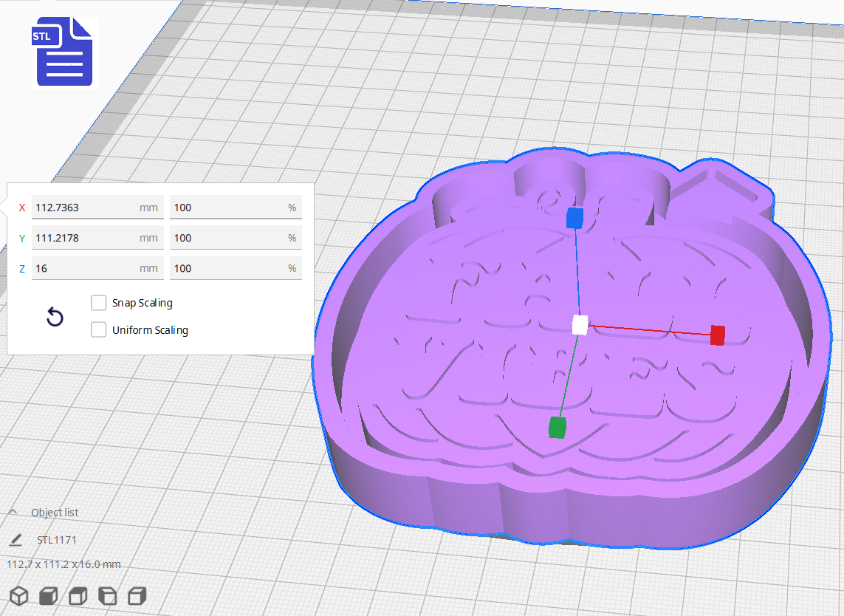
Task: Switch to the front view cube icon
Action: (x=48, y=595)
